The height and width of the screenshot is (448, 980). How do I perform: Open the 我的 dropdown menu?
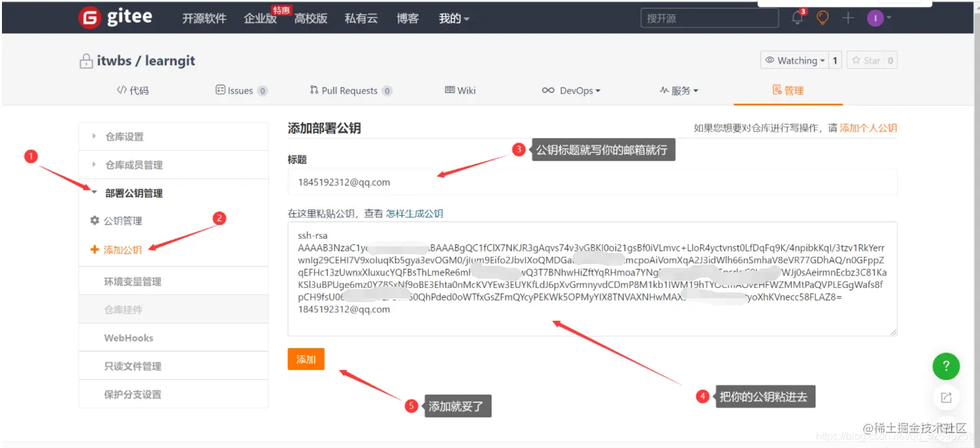tap(454, 18)
